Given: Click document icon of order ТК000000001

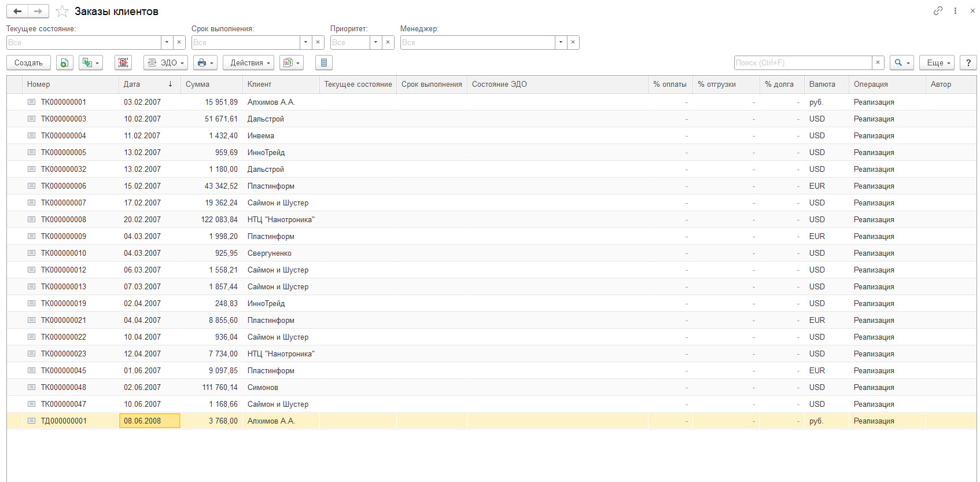Looking at the screenshot, I should 31,102.
